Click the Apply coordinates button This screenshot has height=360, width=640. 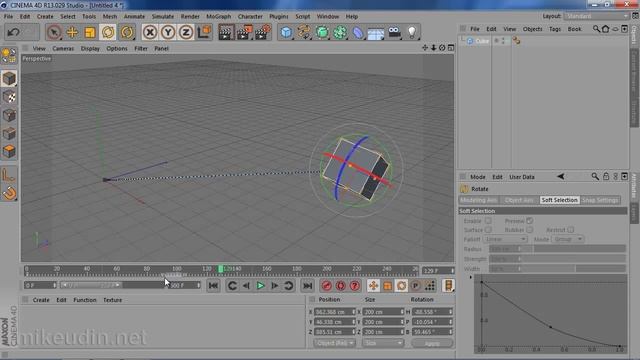(432, 343)
